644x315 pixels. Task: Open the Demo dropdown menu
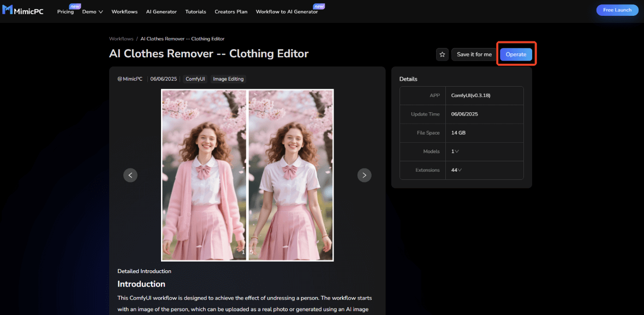92,11
